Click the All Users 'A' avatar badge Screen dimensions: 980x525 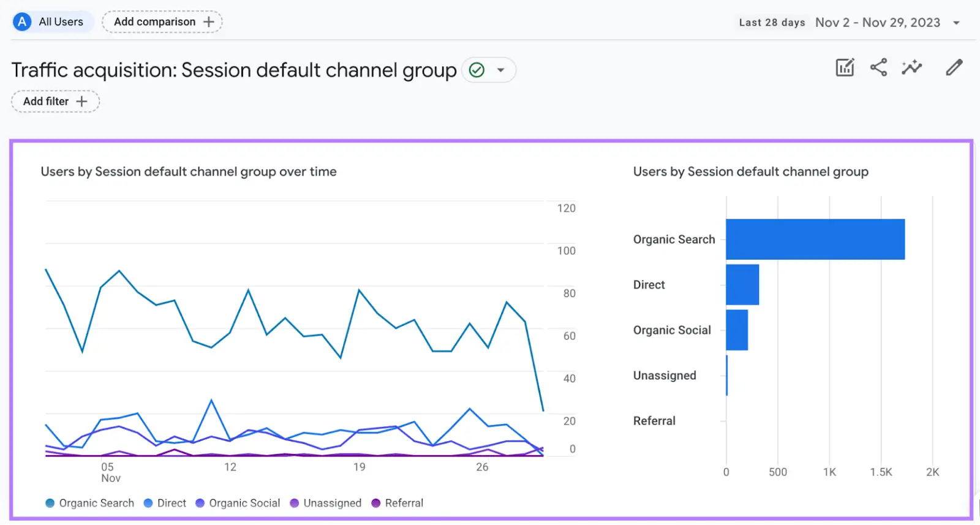(x=22, y=22)
